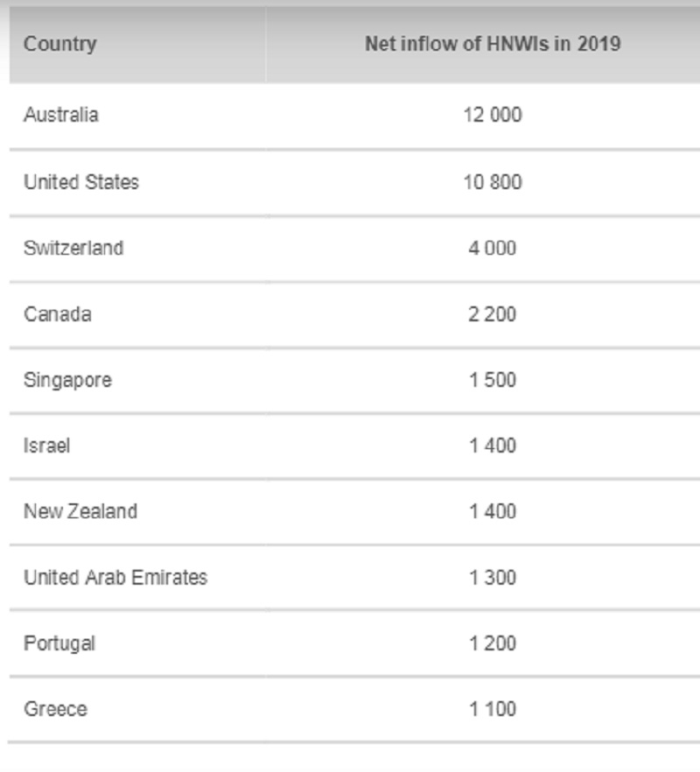Select the Australia country cell
The height and width of the screenshot is (772, 700).
(61, 115)
